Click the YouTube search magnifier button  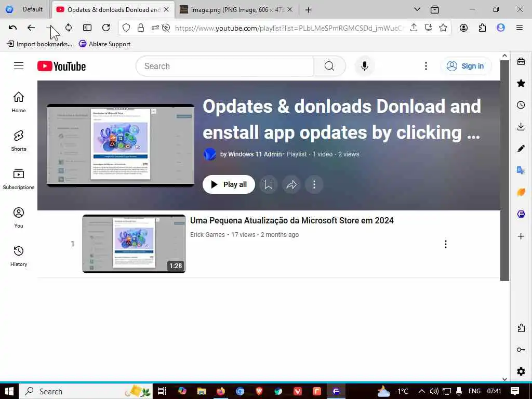[x=329, y=66]
